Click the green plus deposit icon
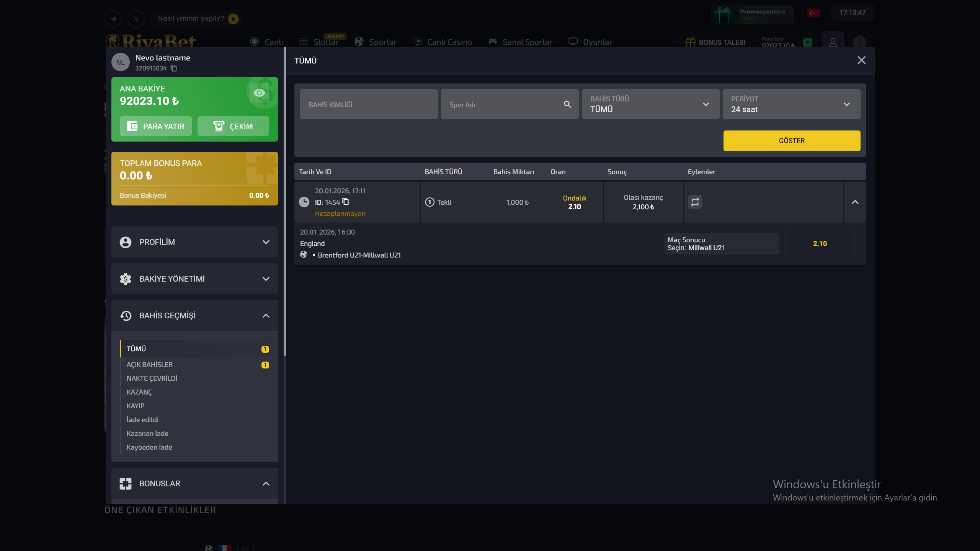980x551 pixels. click(808, 42)
